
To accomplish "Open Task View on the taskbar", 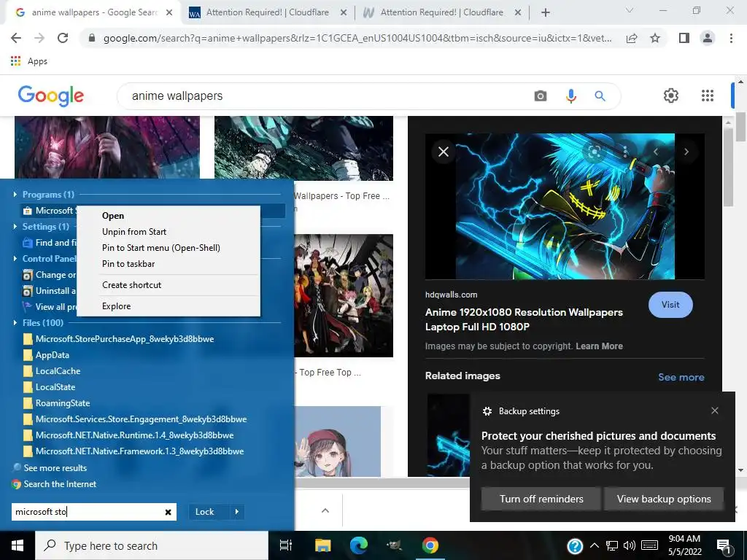I will [286, 545].
